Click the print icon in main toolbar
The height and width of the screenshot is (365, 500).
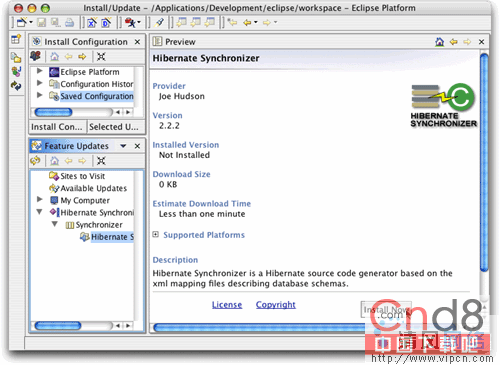pos(69,22)
